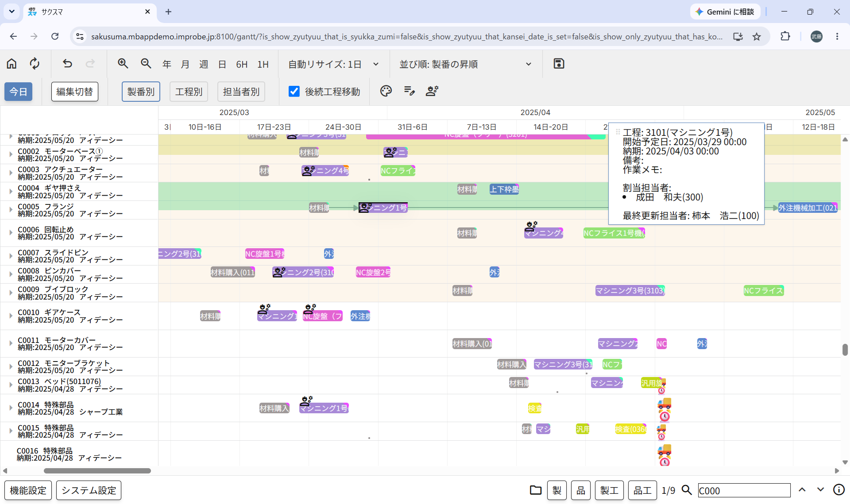
Task: Click the 今日 button
Action: pyautogui.click(x=19, y=92)
